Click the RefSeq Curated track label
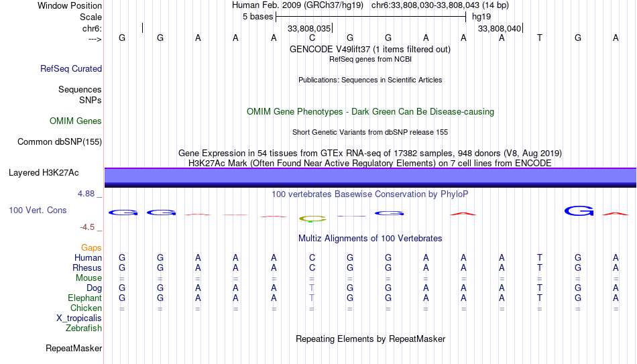Viewport: 637px width, 364px height. 71,68
